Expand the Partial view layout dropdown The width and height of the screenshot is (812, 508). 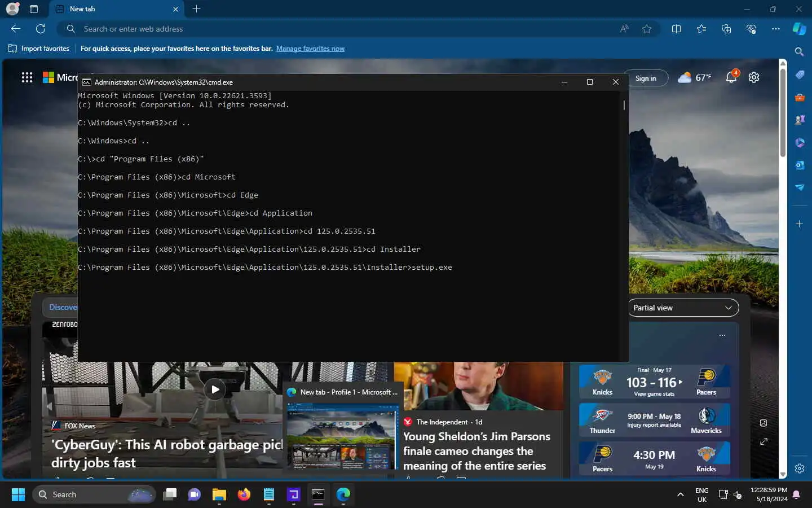click(x=682, y=308)
